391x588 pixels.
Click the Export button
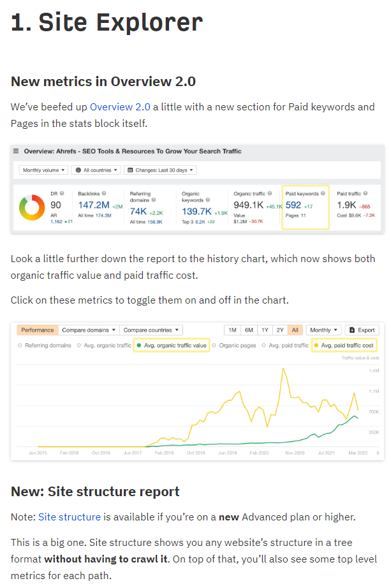[362, 330]
